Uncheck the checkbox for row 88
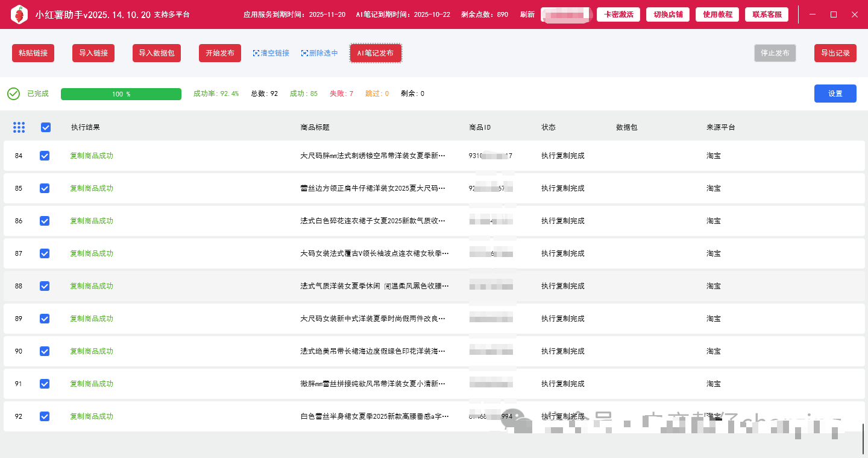This screenshot has height=458, width=868. click(45, 286)
